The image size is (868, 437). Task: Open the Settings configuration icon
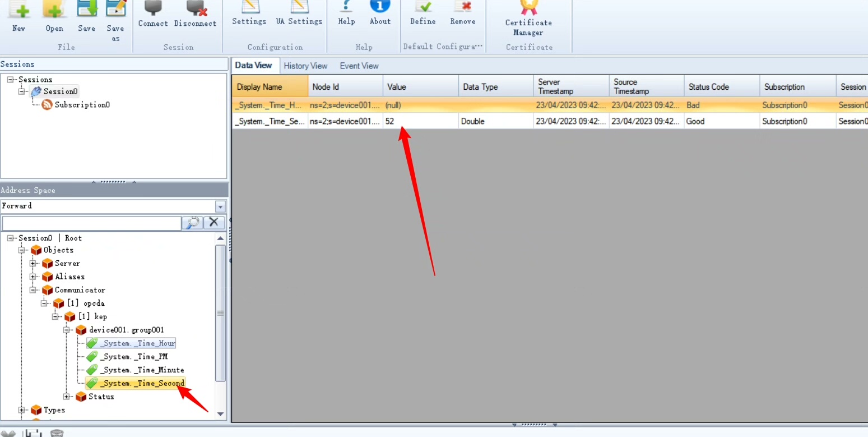249,6
